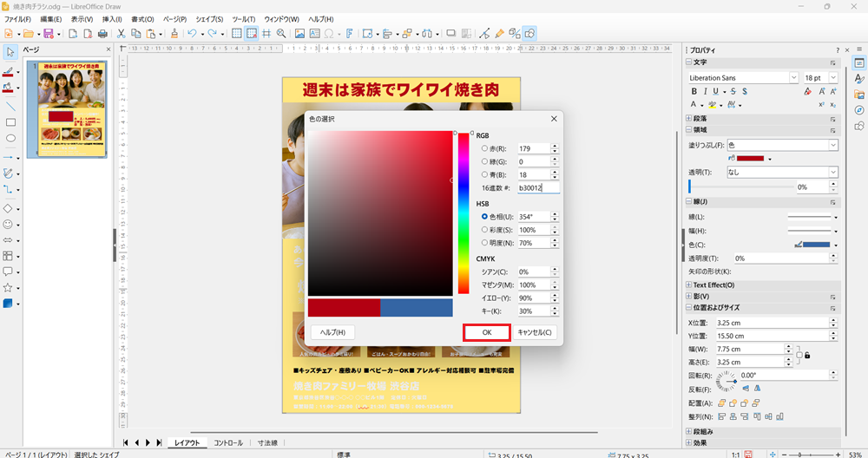The height and width of the screenshot is (458, 868).
Task: Open the ファイル(F) menu
Action: click(x=17, y=19)
